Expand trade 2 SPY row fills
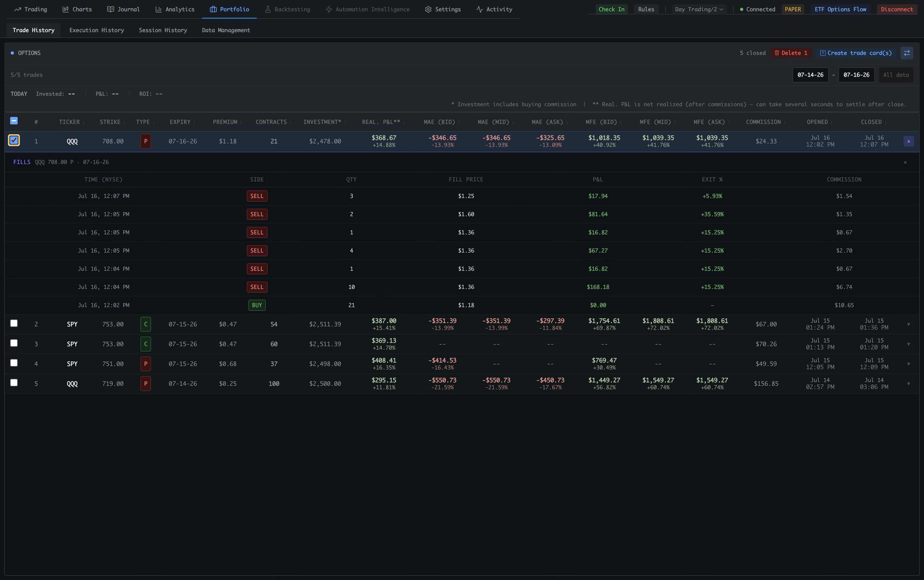Screen dimensions: 924x580 908,325
